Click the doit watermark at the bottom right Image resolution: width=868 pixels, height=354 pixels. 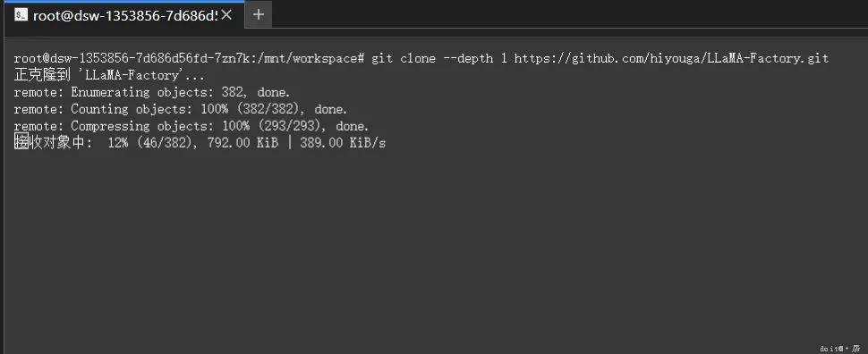click(x=839, y=349)
